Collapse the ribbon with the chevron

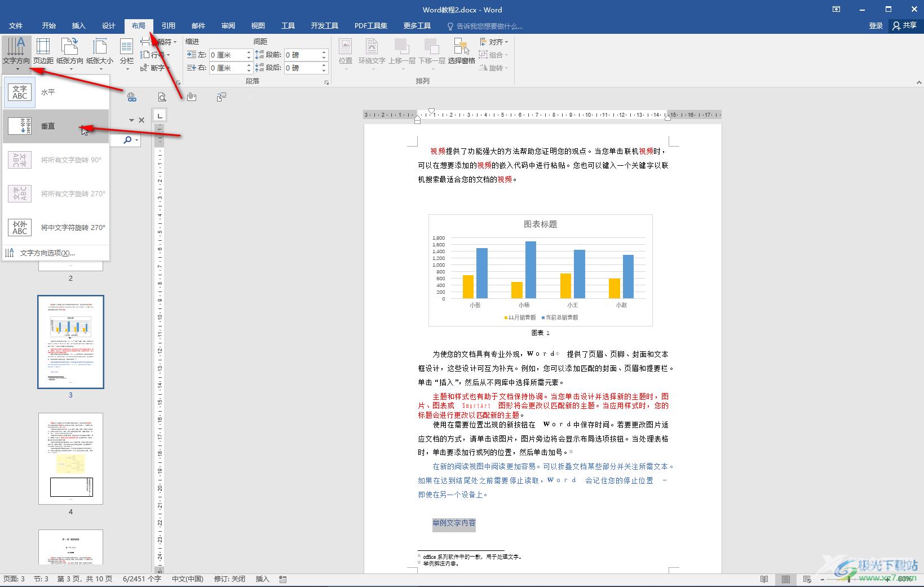(x=919, y=83)
